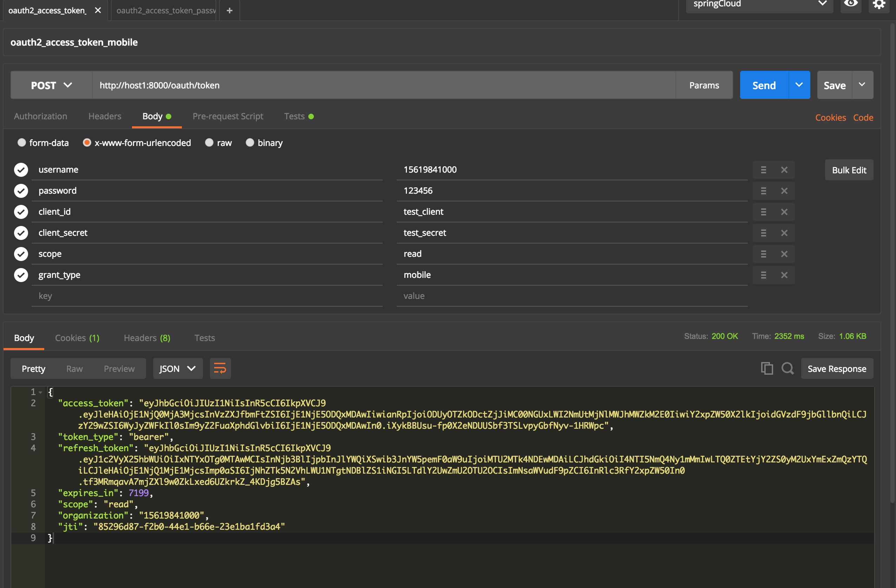Click the copy response to clipboard icon
The height and width of the screenshot is (588, 896).
766,368
